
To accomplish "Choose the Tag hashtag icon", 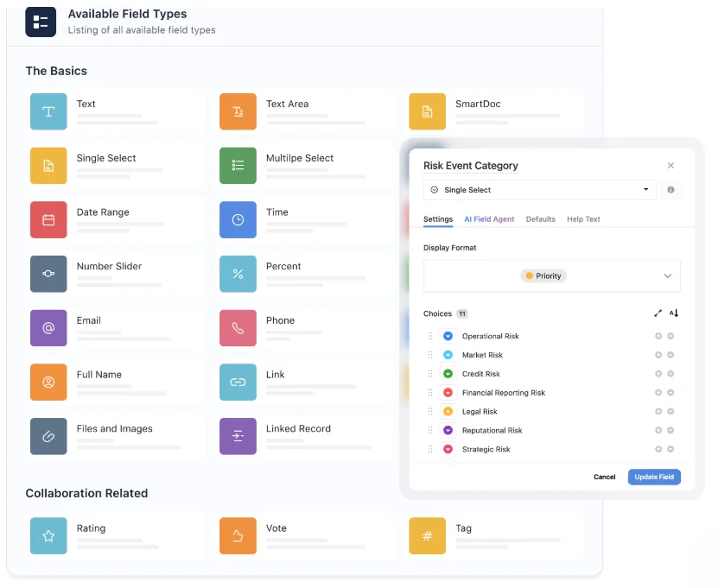I will [x=427, y=536].
